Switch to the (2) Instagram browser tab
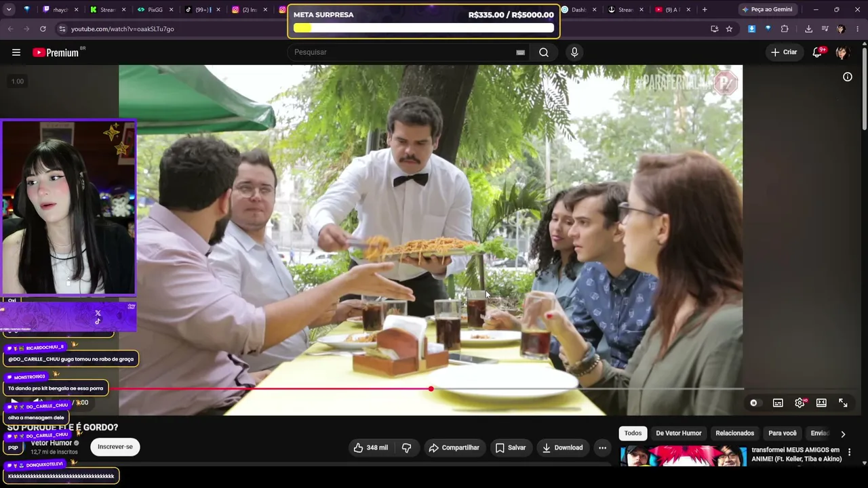 click(x=250, y=9)
